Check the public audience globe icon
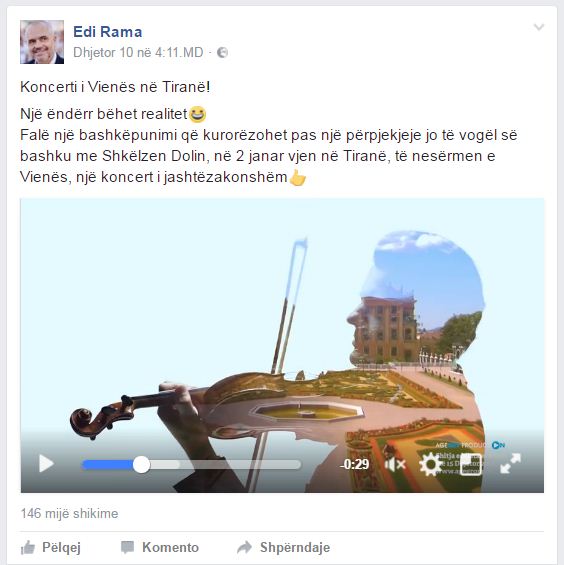 pos(222,53)
